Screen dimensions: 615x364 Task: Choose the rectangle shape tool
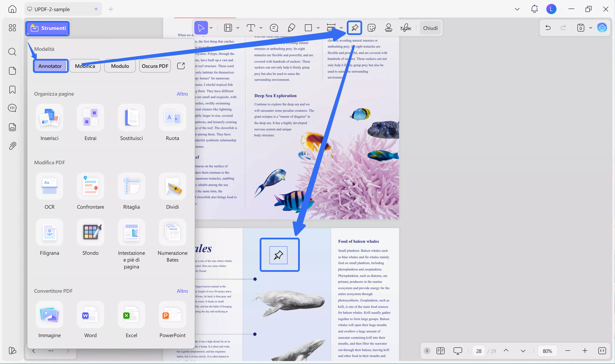pyautogui.click(x=308, y=28)
